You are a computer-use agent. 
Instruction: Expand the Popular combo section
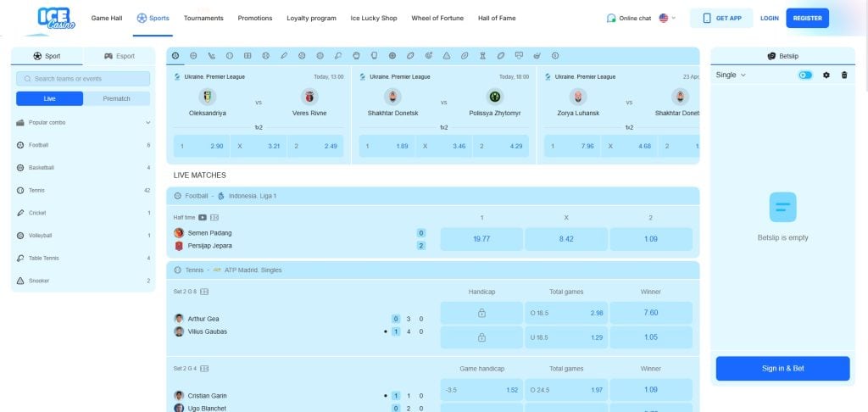click(148, 122)
